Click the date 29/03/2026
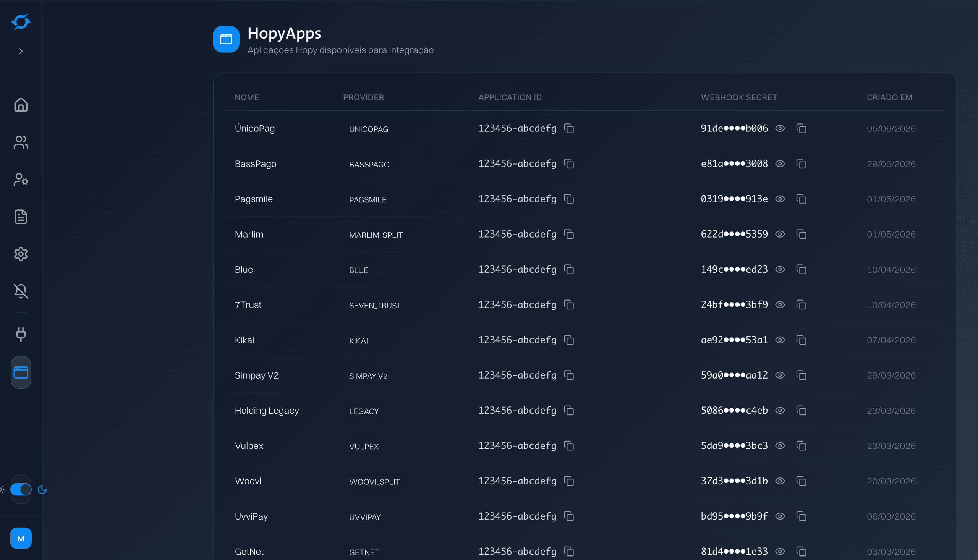Image resolution: width=978 pixels, height=560 pixels. coord(891,375)
